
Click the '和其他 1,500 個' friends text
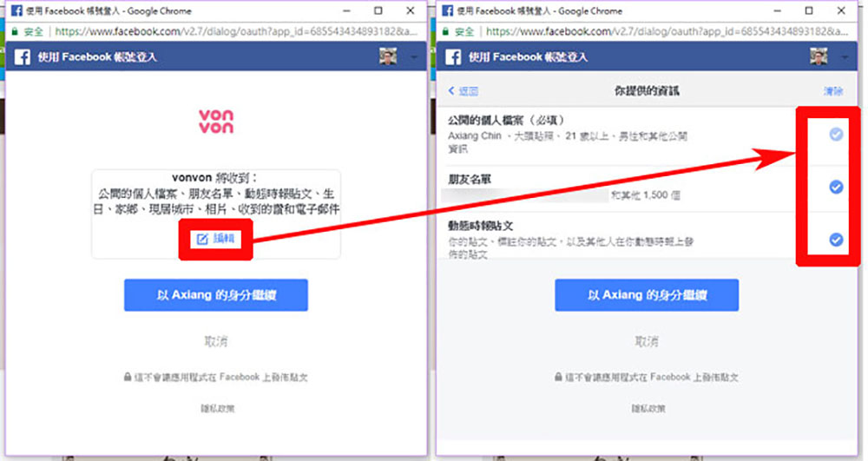coord(646,194)
